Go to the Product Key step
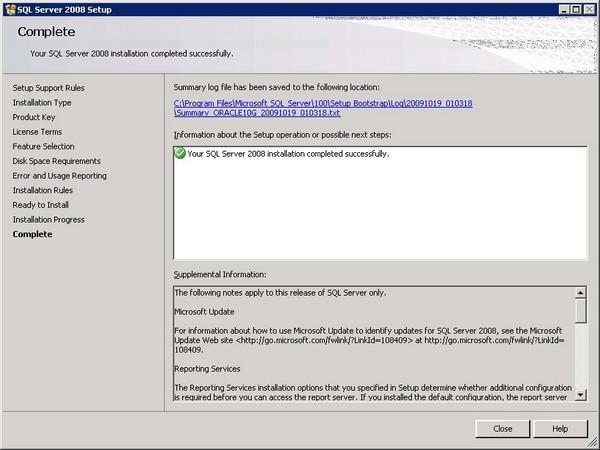Screen dimensions: 600x450 (33, 117)
